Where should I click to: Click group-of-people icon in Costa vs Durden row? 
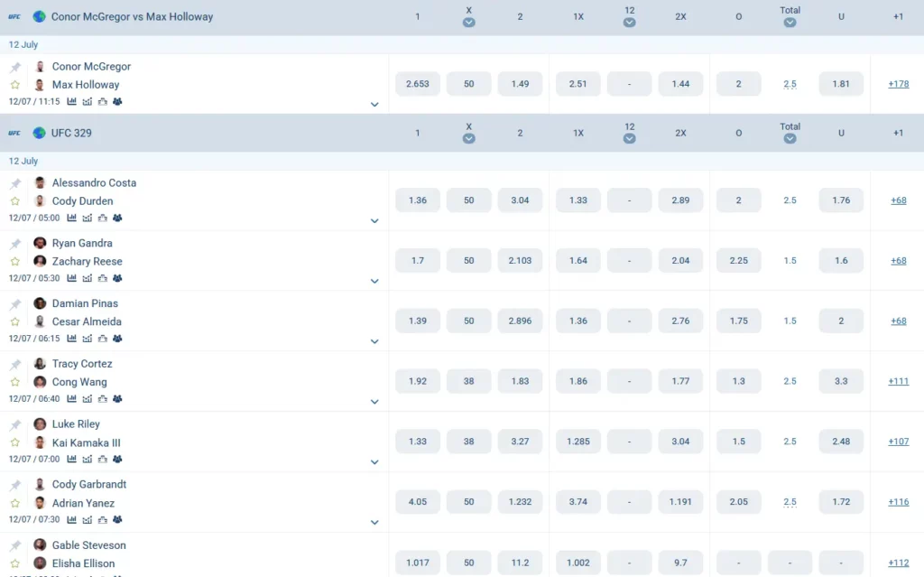[x=117, y=218]
